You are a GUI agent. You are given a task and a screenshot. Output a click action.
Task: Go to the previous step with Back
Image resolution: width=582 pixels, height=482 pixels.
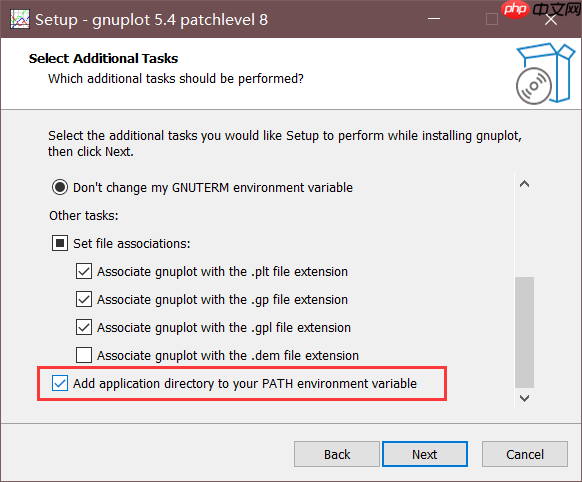point(337,454)
